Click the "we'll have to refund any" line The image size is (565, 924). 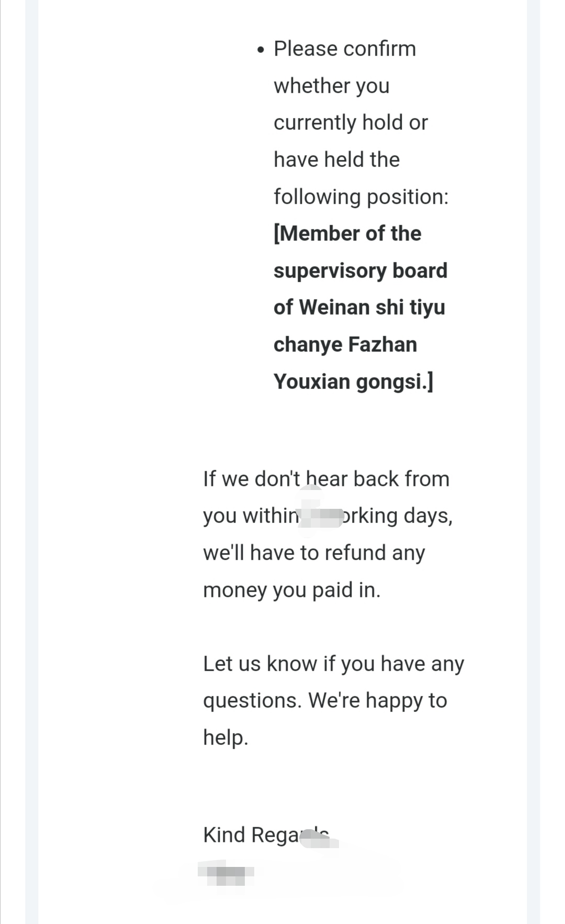[x=314, y=553]
